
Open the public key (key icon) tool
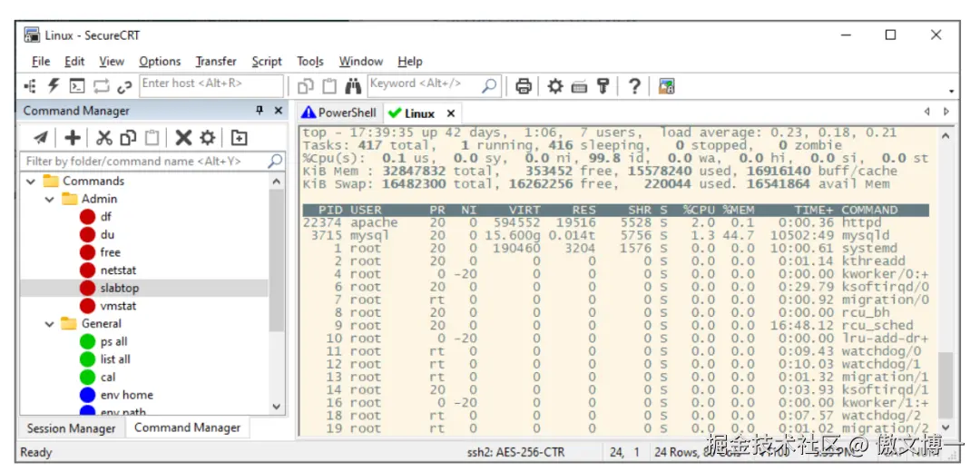(603, 86)
